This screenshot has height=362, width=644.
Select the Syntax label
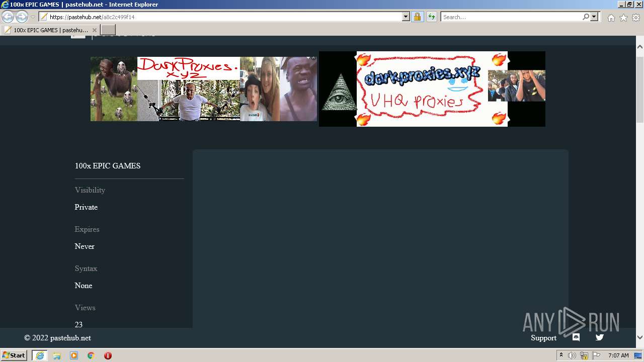click(86, 268)
